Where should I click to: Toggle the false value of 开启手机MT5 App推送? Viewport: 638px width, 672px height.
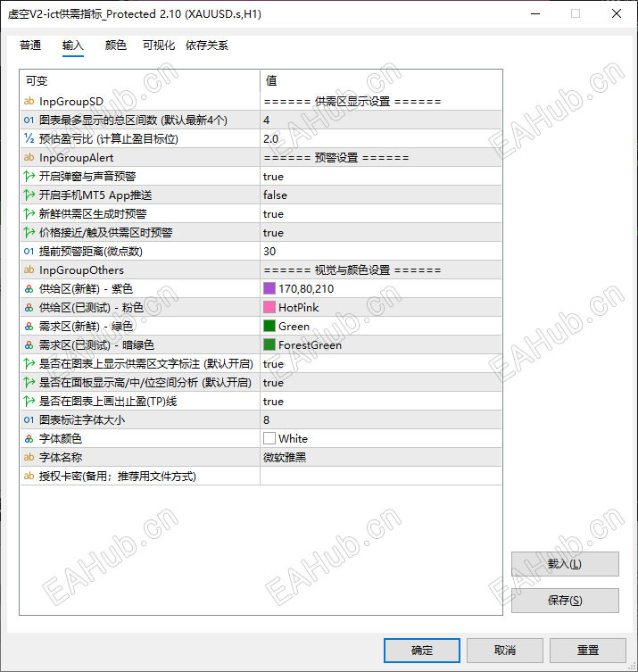click(380, 195)
